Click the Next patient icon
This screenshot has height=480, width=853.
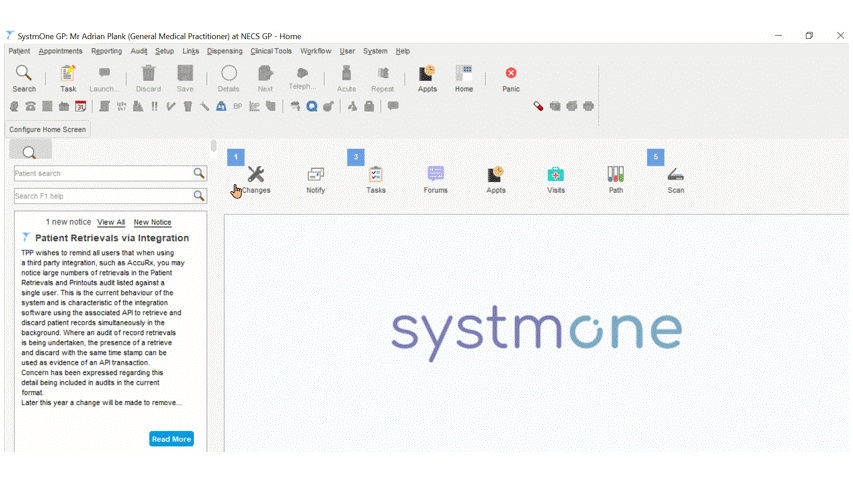(265, 78)
